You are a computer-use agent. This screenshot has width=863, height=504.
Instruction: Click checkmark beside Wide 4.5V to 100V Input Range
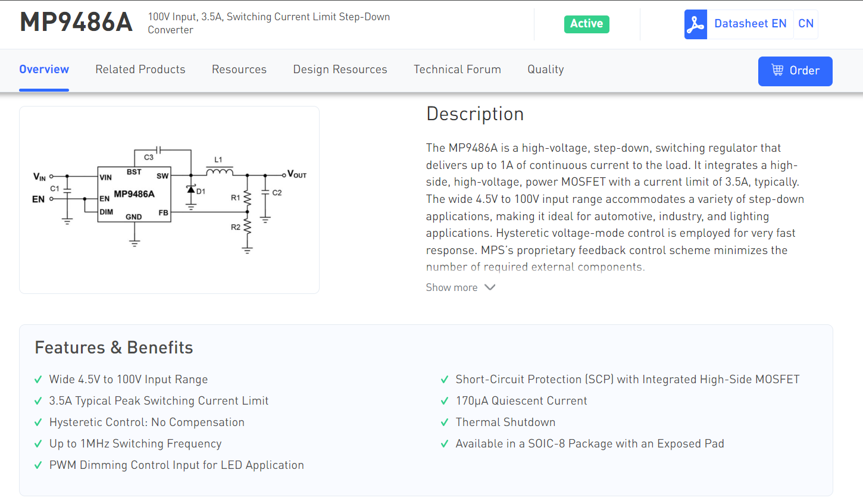point(38,380)
